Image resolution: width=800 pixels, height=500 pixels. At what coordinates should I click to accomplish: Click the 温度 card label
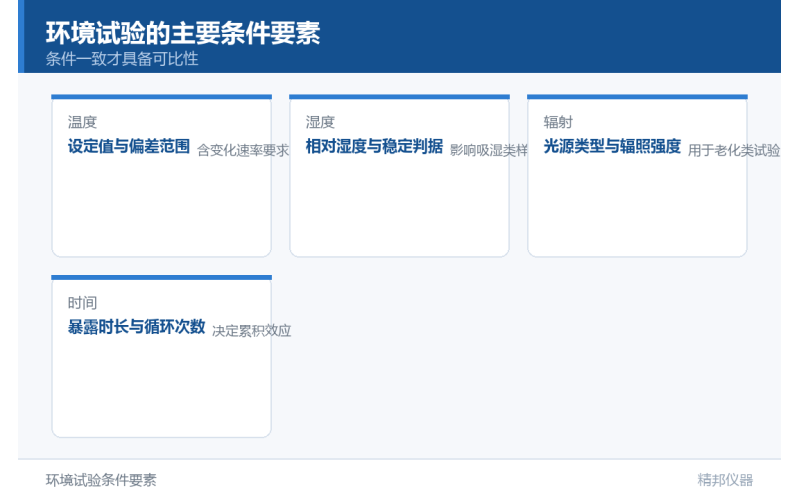click(82, 122)
